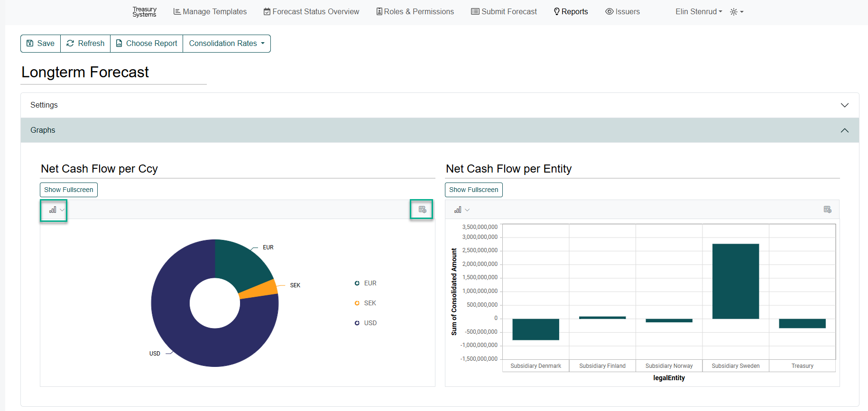Toggle SEK series in pie legend
868x411 pixels.
(366, 303)
